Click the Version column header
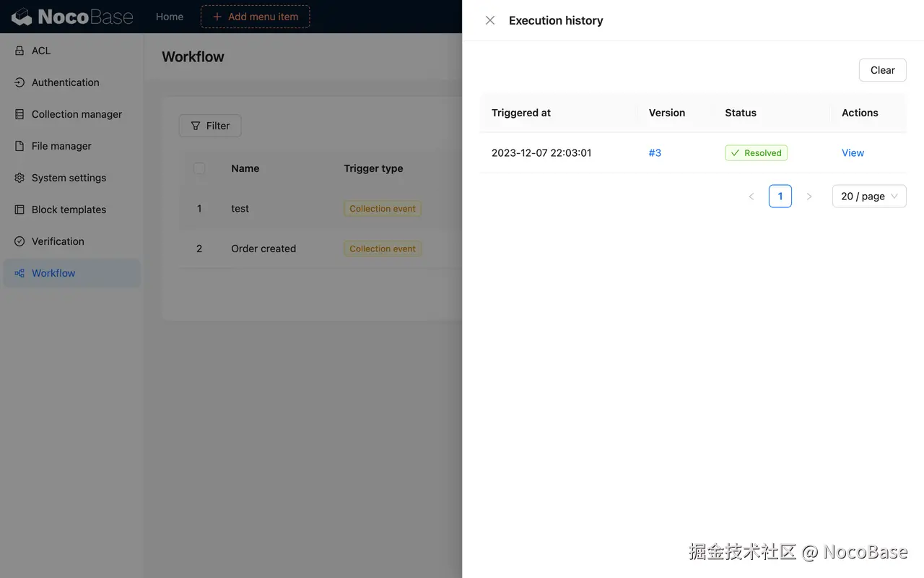 coord(667,113)
